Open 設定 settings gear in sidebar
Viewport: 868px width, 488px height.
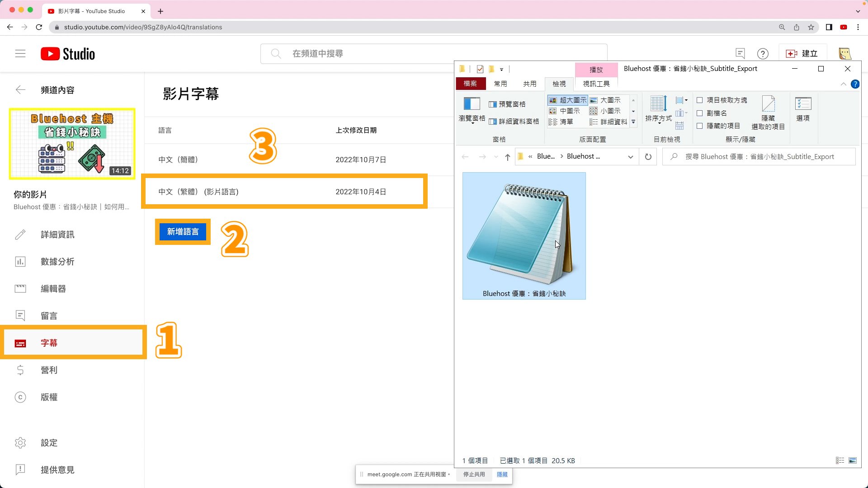pyautogui.click(x=72, y=443)
